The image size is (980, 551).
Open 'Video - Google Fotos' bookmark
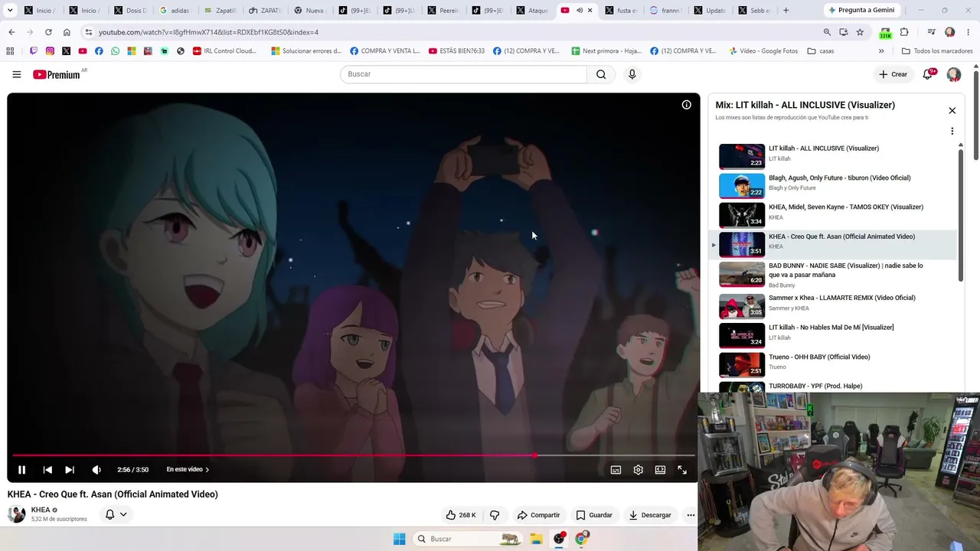pos(763,51)
